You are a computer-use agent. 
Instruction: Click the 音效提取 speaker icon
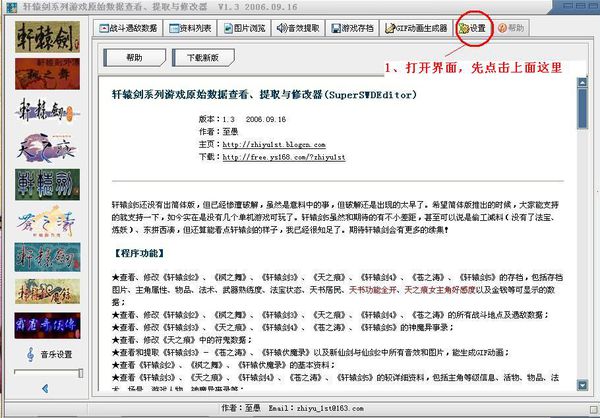coord(282,28)
